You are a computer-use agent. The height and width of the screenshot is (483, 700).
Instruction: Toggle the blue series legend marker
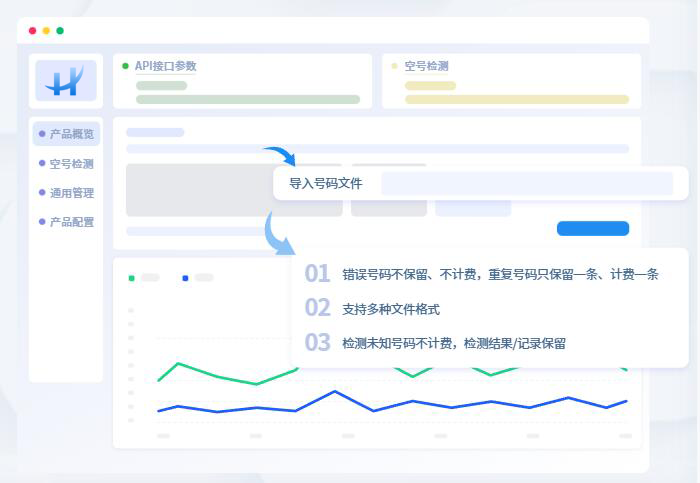186,277
